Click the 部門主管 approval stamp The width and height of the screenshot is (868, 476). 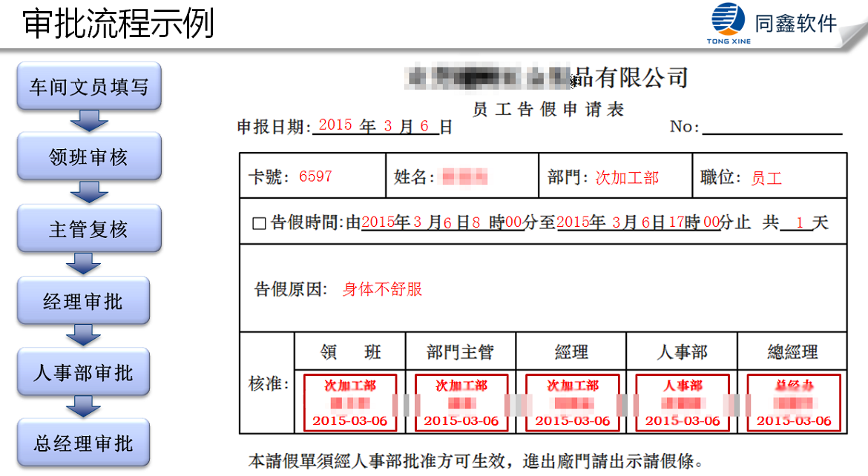tap(461, 403)
